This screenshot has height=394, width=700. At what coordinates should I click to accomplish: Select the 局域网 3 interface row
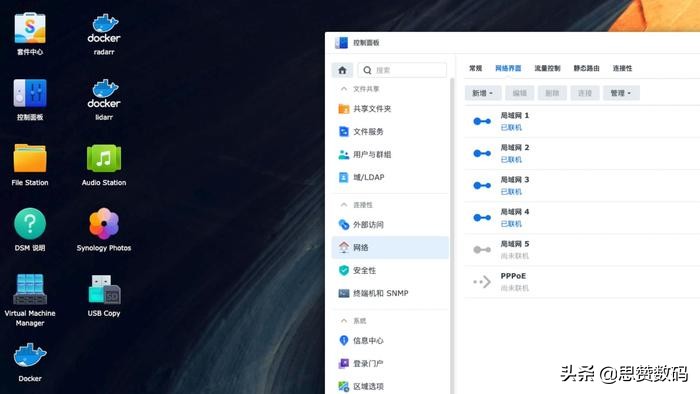pos(582,186)
